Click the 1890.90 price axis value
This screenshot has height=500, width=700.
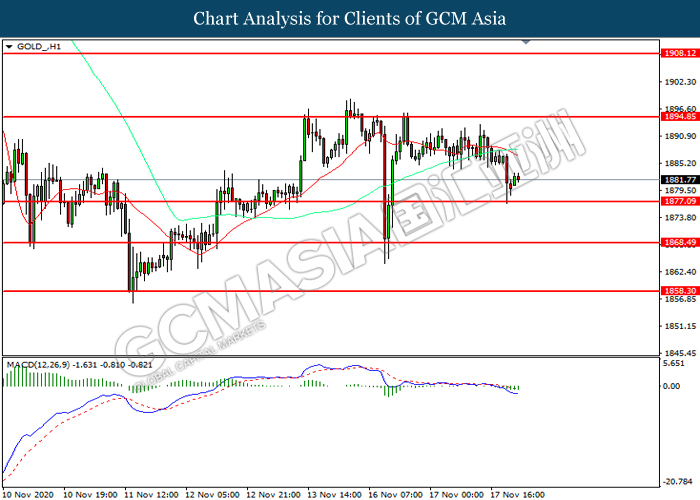(680, 136)
